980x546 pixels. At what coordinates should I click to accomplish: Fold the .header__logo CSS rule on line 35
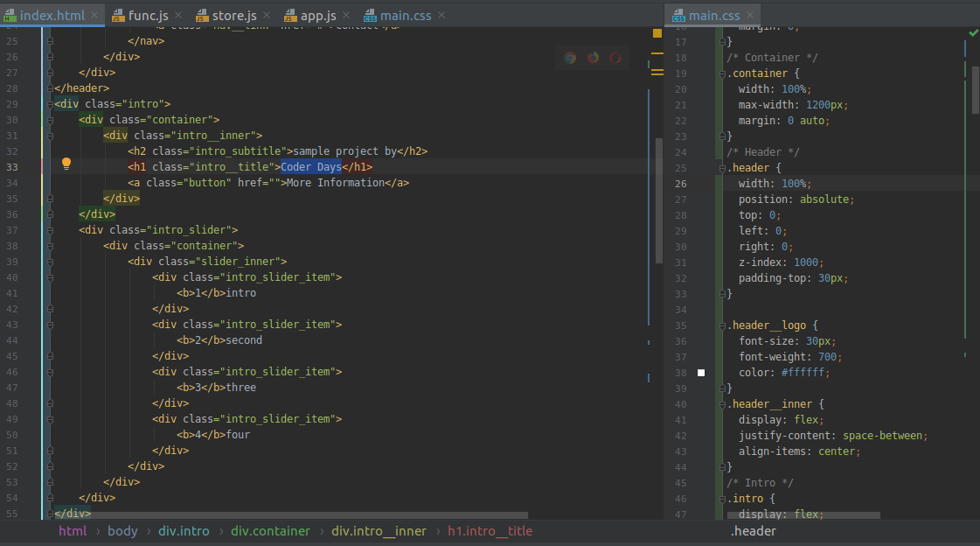pos(722,325)
